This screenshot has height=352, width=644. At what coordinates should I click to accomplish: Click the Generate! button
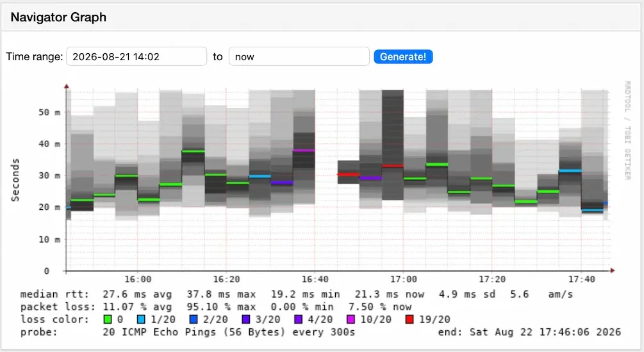[x=403, y=56]
